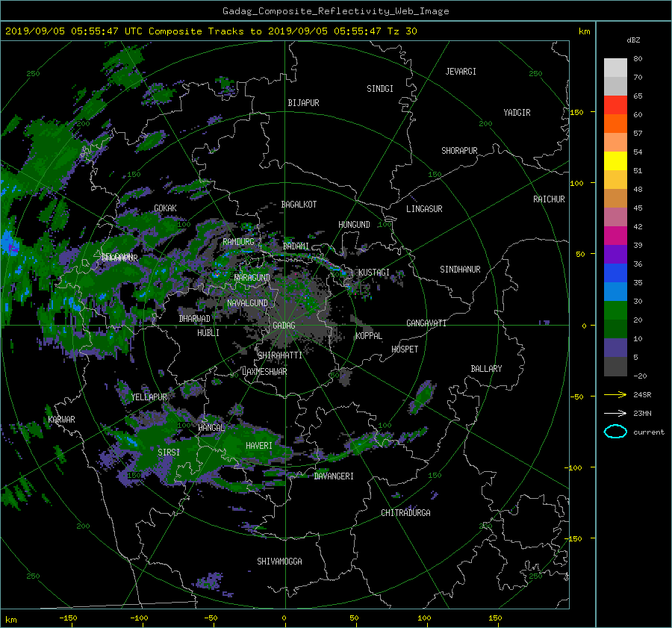Image resolution: width=672 pixels, height=628 pixels.
Task: Click the -150 tick on bottom axis
Action: [68, 618]
